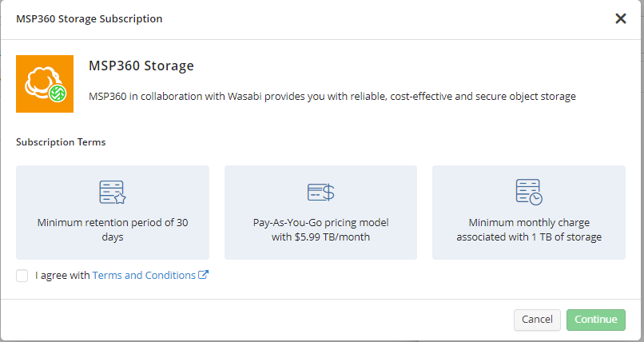The width and height of the screenshot is (644, 342).
Task: Click the 'I agree with' label text
Action: tap(62, 275)
